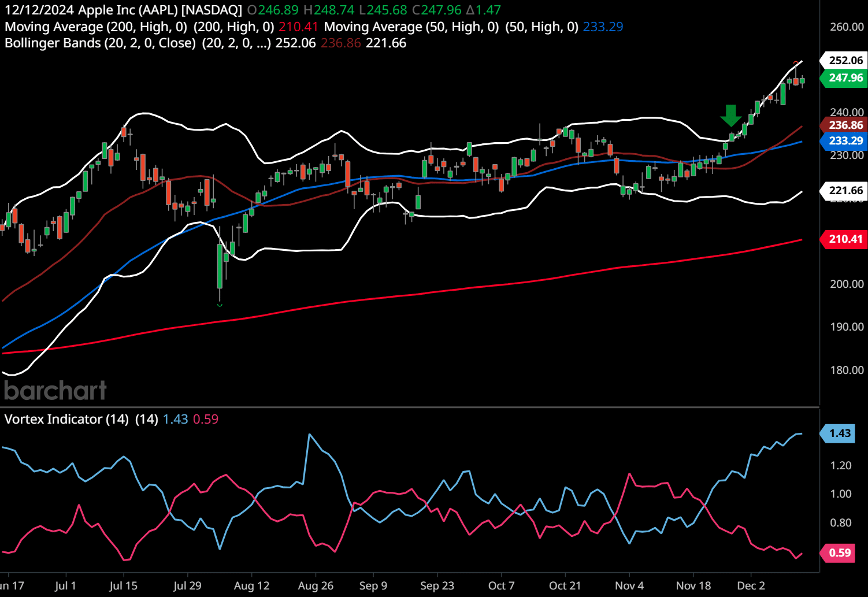The width and height of the screenshot is (868, 597).
Task: Click the "Vortex Indicator (14)" pane label
Action: click(66, 419)
